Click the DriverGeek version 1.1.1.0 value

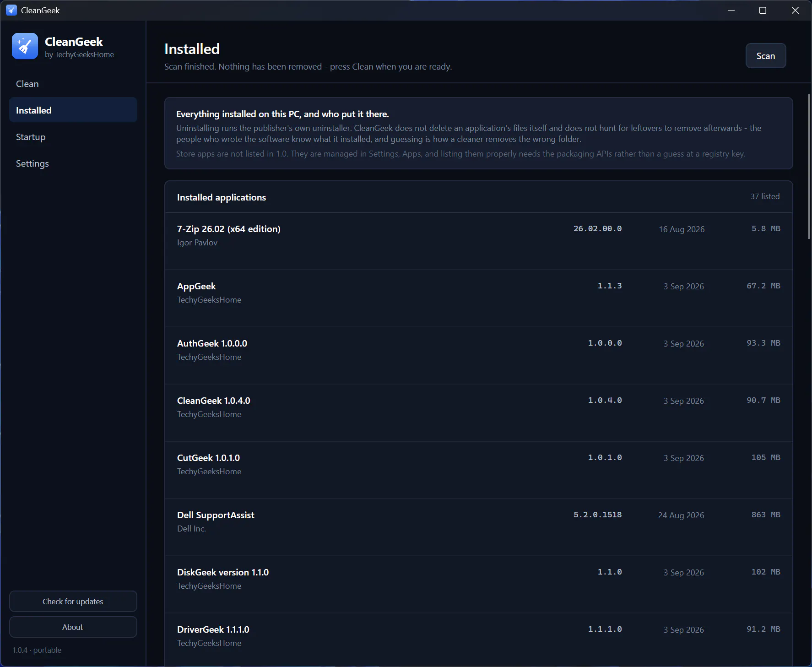click(605, 629)
